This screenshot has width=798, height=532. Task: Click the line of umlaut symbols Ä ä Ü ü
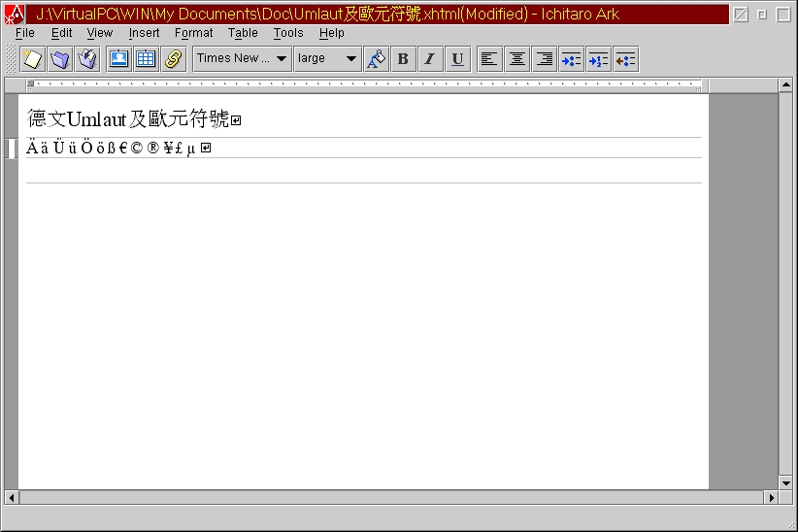[111, 149]
